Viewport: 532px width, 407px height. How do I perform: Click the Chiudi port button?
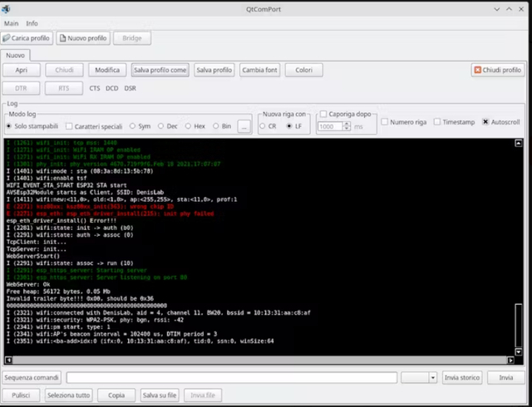(x=64, y=70)
